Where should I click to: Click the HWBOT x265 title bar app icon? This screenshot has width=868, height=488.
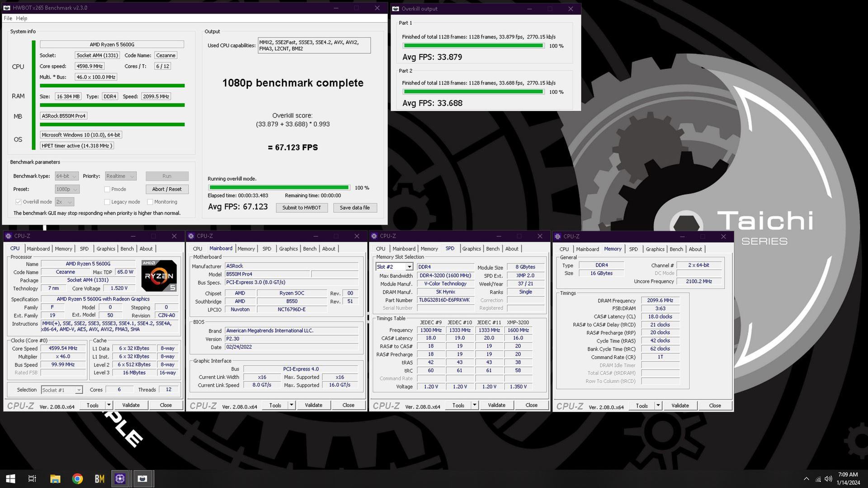pyautogui.click(x=7, y=8)
